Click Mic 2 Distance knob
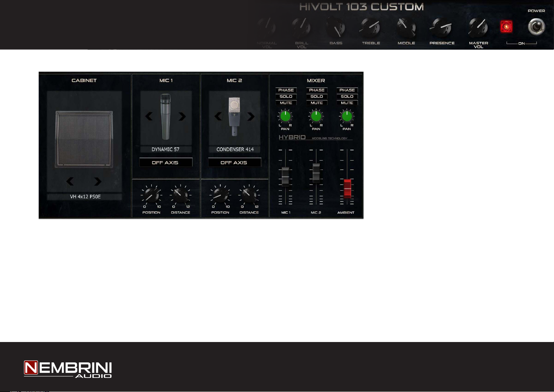 tap(249, 195)
